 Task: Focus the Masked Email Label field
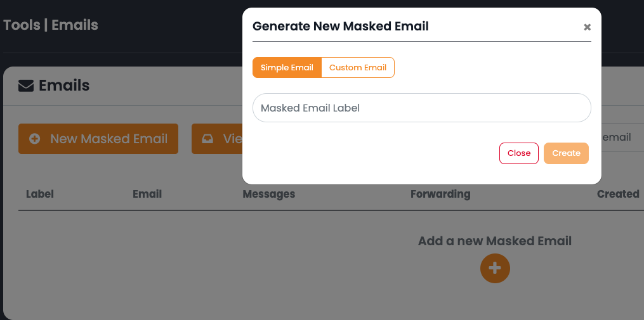(x=422, y=108)
